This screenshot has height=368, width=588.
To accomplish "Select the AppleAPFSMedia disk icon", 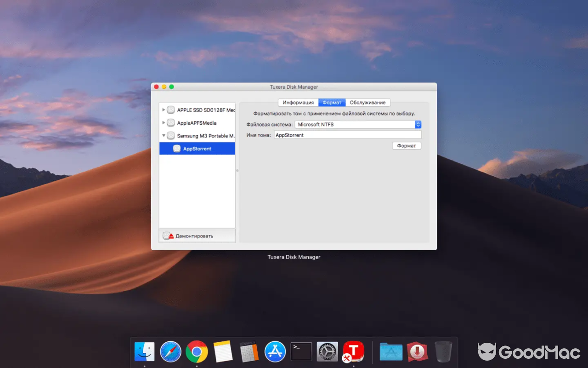I will pos(170,122).
